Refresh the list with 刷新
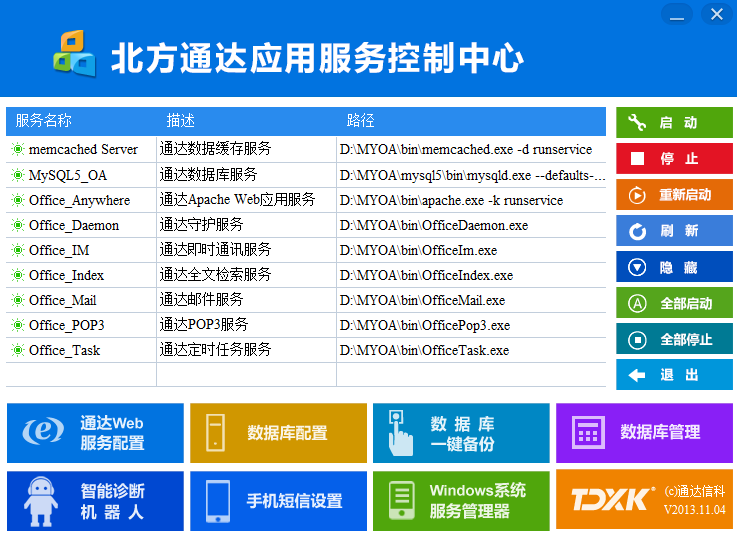 [x=674, y=231]
